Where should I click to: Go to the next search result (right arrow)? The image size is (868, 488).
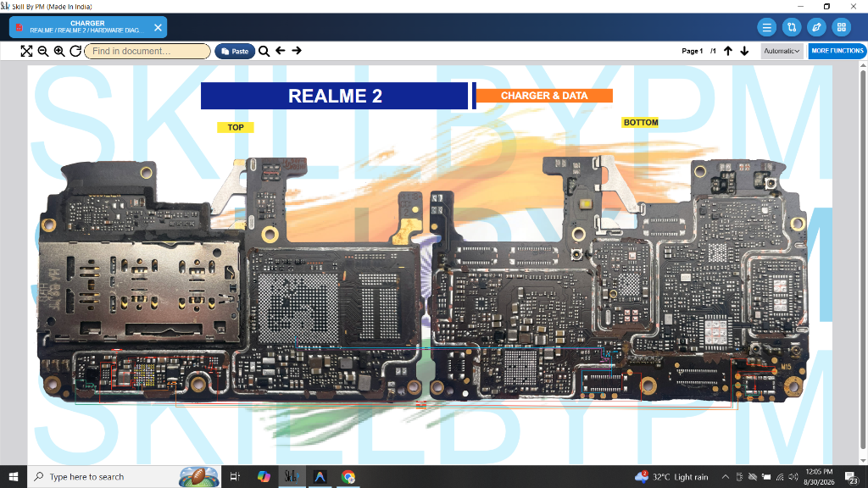click(297, 50)
